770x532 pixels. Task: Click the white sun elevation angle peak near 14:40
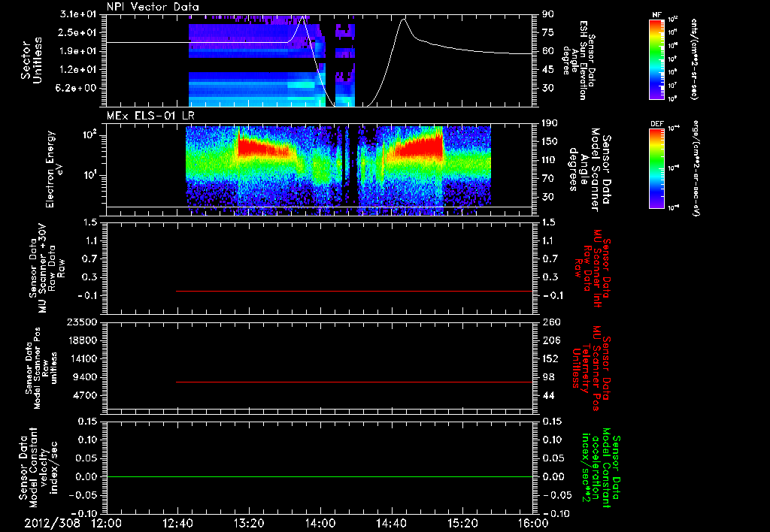[404, 20]
